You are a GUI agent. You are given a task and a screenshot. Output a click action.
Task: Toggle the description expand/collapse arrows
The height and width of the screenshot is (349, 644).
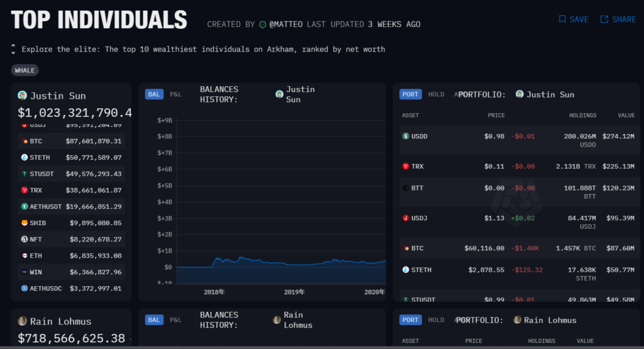pyautogui.click(x=13, y=49)
